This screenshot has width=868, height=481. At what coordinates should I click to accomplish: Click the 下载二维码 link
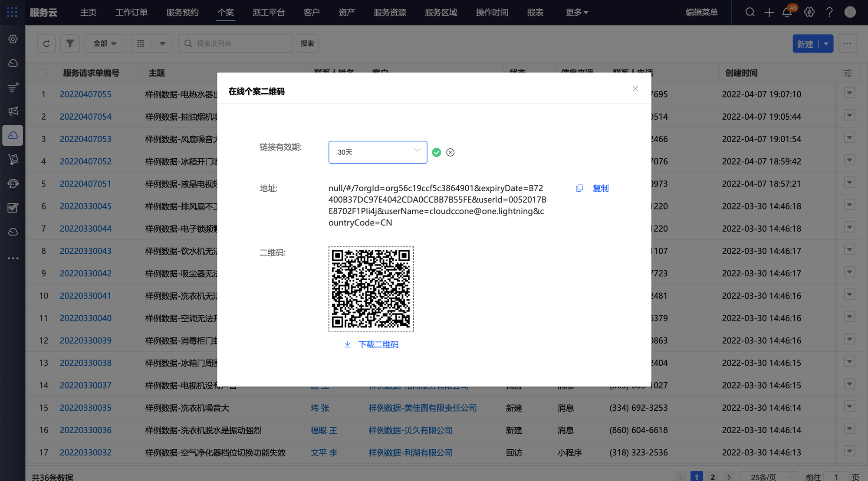[378, 344]
